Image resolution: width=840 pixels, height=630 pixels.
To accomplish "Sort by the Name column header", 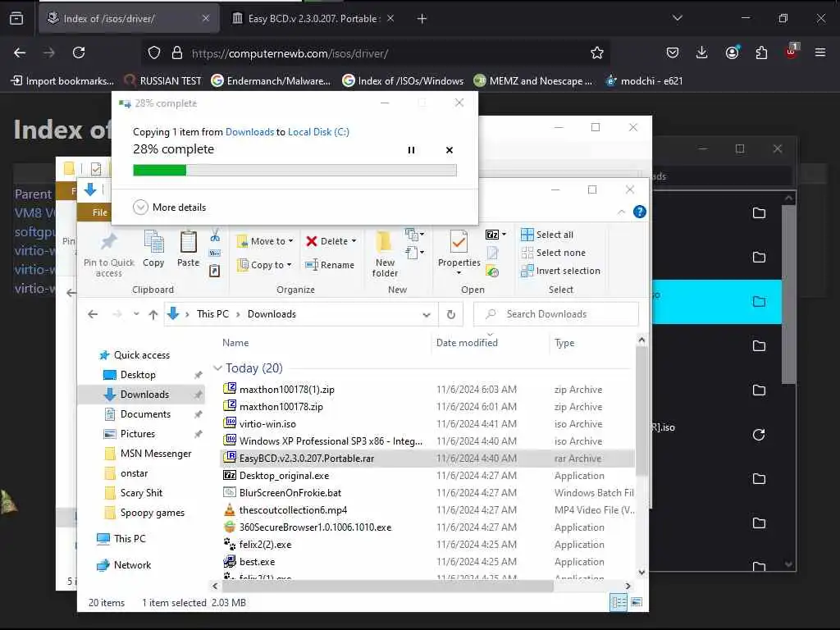I will (x=235, y=343).
